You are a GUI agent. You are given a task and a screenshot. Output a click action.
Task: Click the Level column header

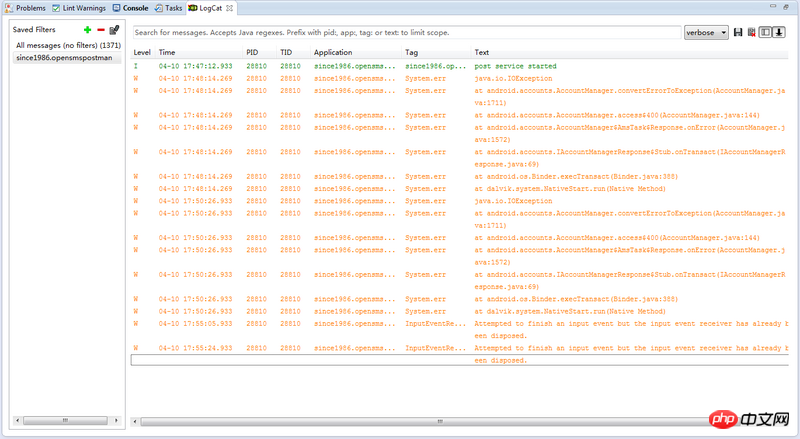point(142,53)
